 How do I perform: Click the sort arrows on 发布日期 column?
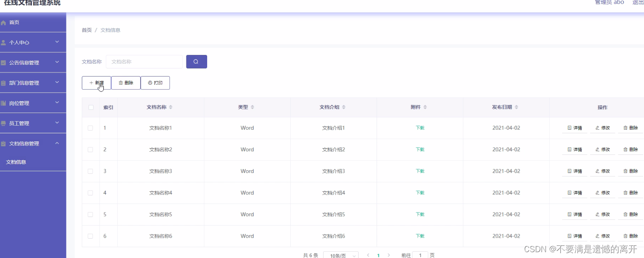click(x=517, y=107)
